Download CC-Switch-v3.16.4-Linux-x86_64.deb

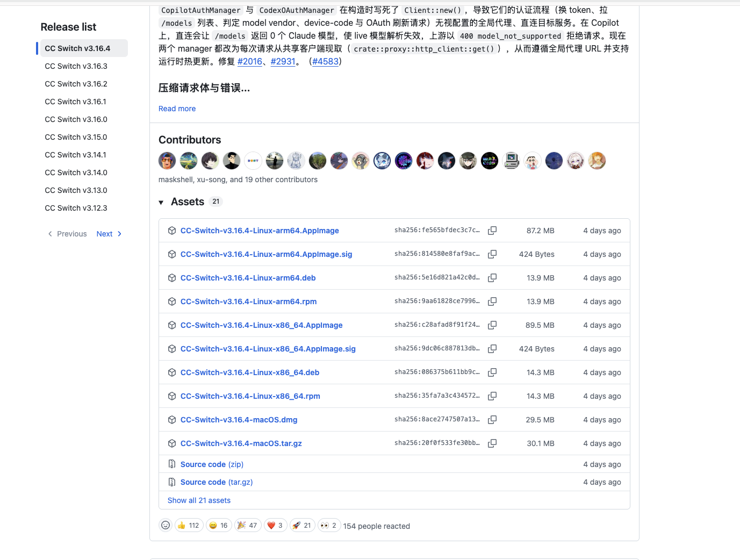pos(250,372)
